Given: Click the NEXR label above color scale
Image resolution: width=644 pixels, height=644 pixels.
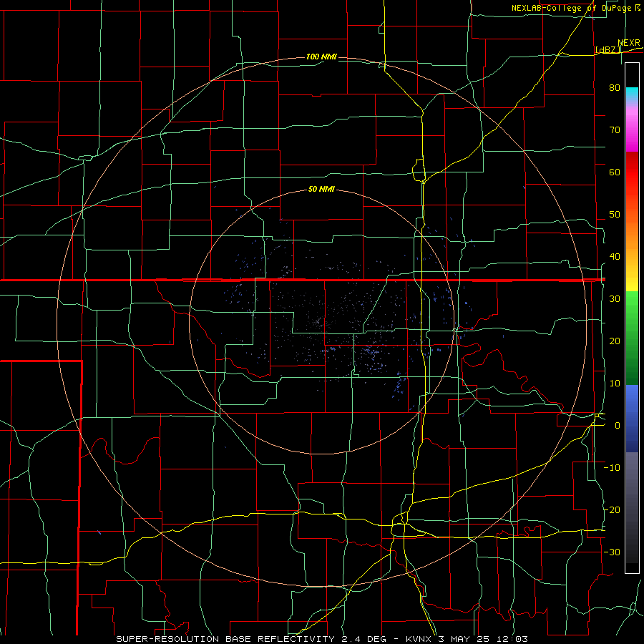Looking at the screenshot, I should pos(629,43).
